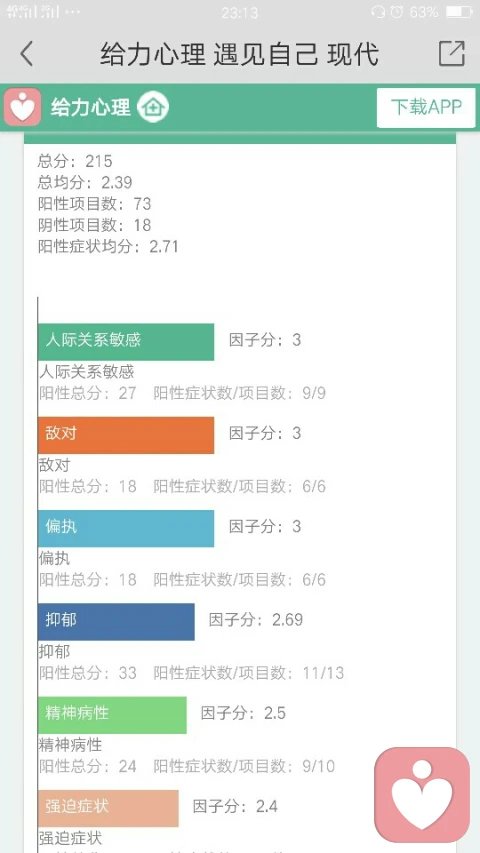Viewport: 480px width, 853px height.
Task: Tap the pink heart app logo
Action: pos(22,107)
